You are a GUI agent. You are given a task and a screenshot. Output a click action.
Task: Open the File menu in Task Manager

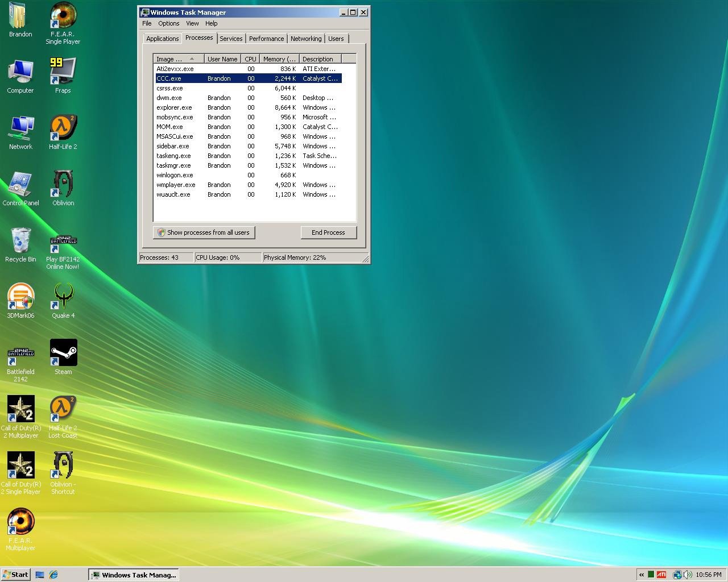pos(147,23)
